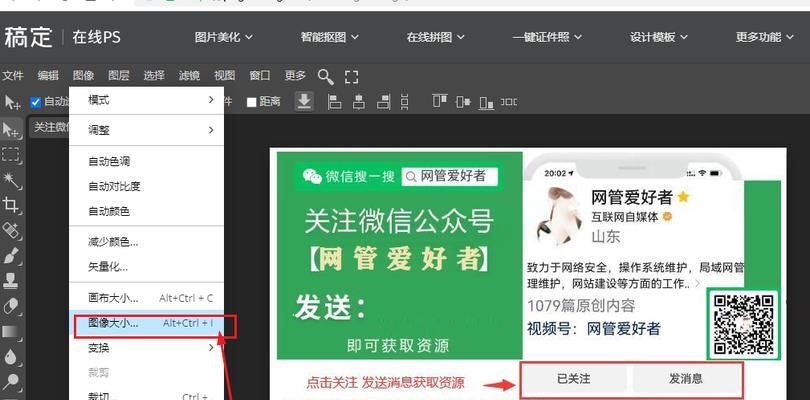Viewport: 810px width, 400px height.
Task: Open the 文件 menu
Action: pyautogui.click(x=13, y=76)
